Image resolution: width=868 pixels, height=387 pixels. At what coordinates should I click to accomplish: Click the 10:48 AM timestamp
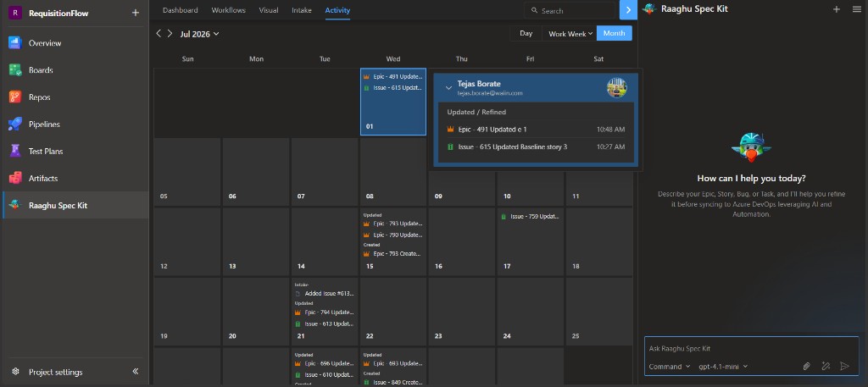pyautogui.click(x=610, y=130)
